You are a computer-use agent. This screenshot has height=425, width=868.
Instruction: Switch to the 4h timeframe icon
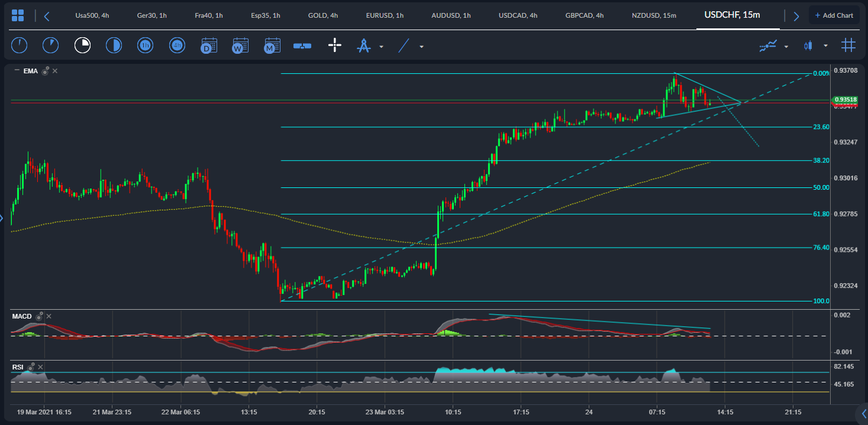[x=177, y=45]
